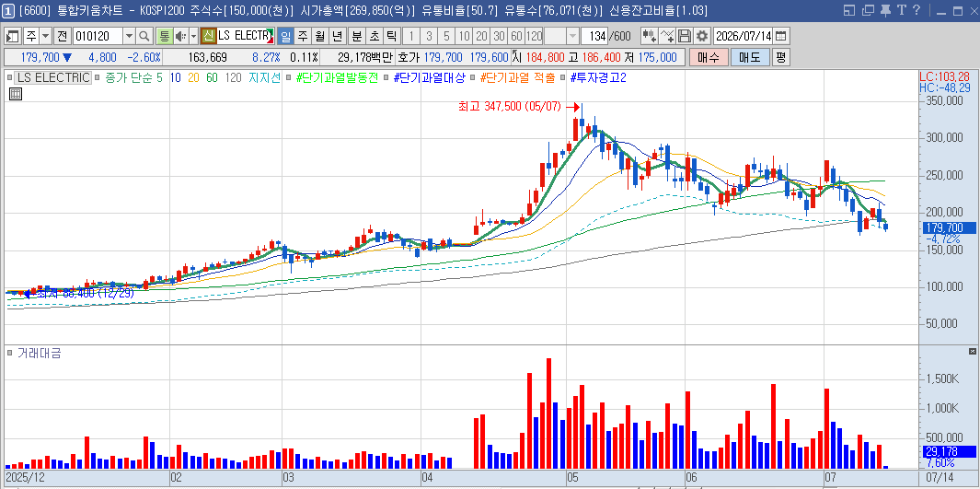Save chart with floppy disk icon
The height and width of the screenshot is (489, 980).
tap(685, 36)
